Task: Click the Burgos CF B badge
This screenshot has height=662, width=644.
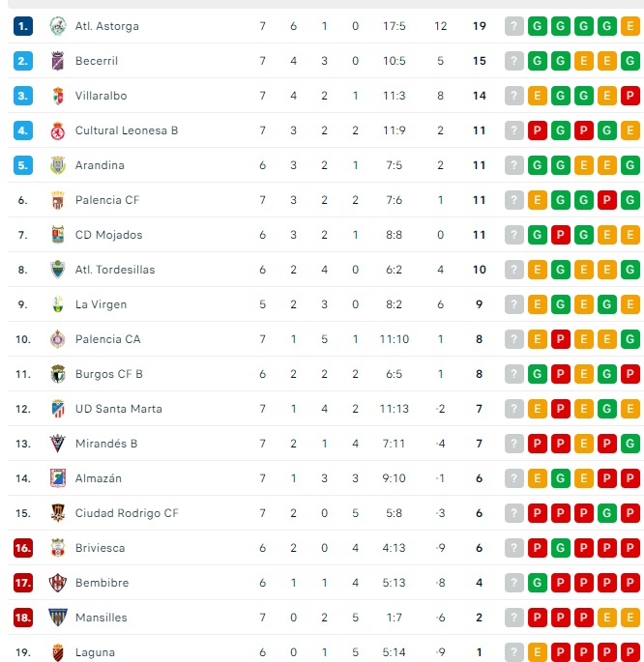Action: point(57,374)
